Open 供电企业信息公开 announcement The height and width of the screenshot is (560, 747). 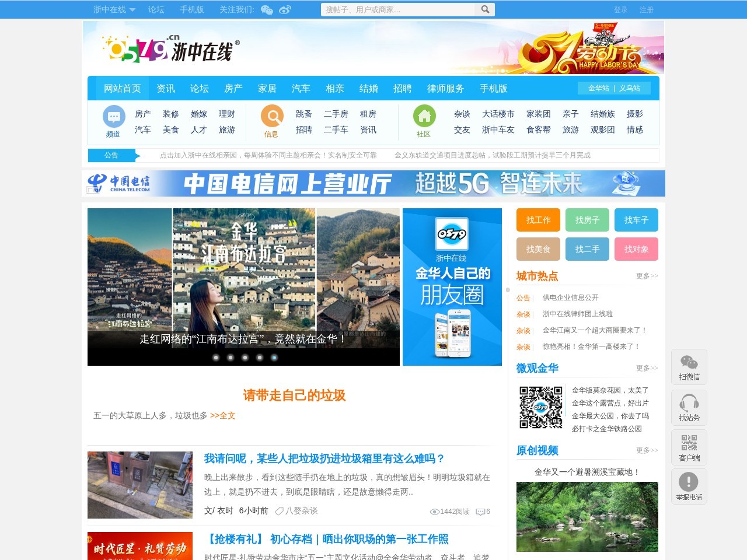click(571, 297)
